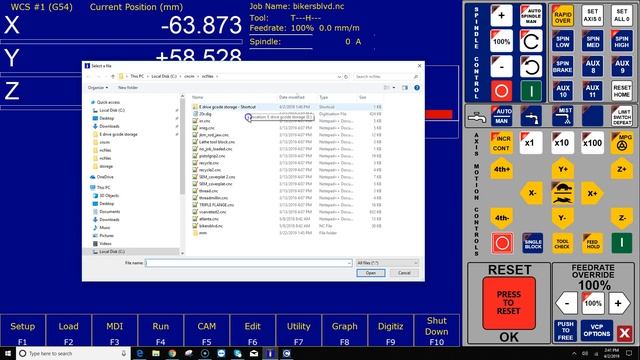Select Spin Low speed range
This screenshot has width=640, height=360.
coord(562,41)
